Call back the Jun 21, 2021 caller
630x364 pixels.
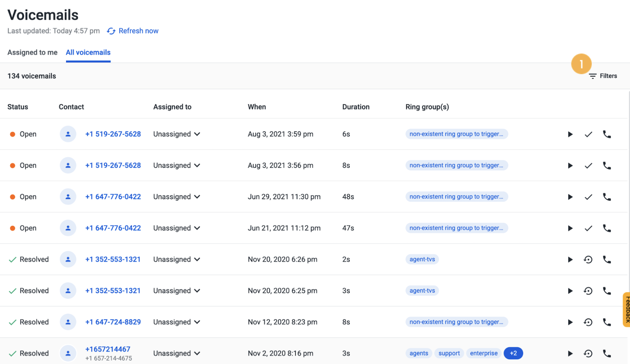click(607, 228)
